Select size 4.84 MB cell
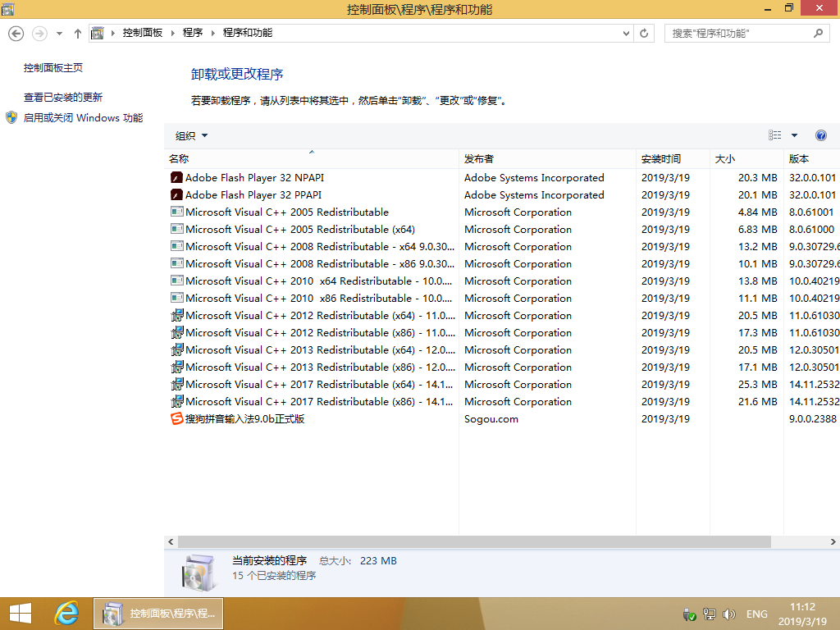The image size is (840, 630). pos(757,212)
